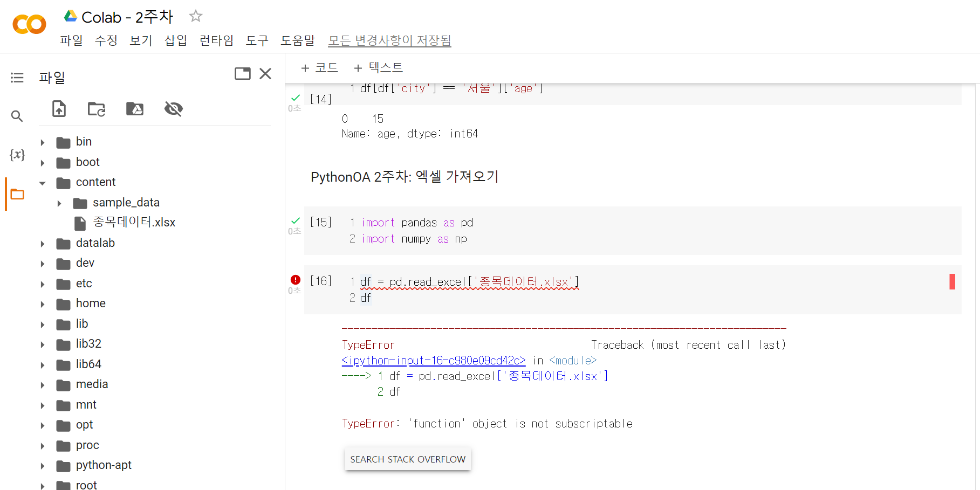Click the Google Drive icon by the title
Image resolution: width=980 pixels, height=490 pixels.
tap(70, 16)
